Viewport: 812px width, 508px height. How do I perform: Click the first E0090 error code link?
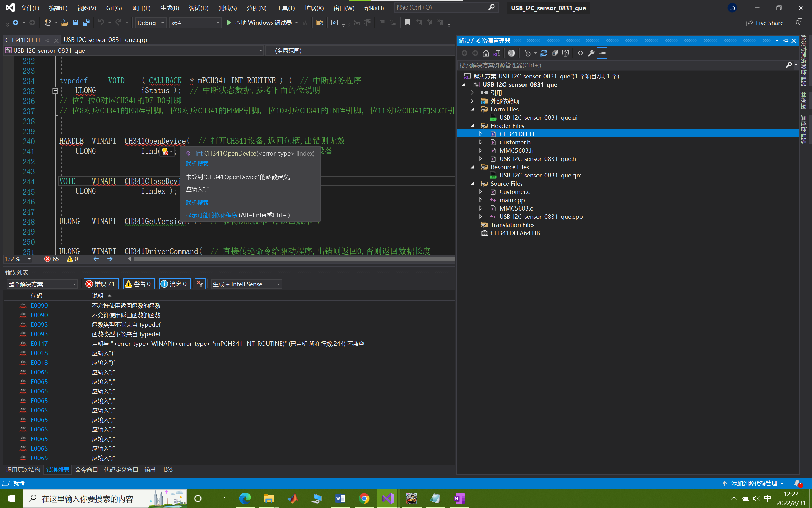(39, 305)
